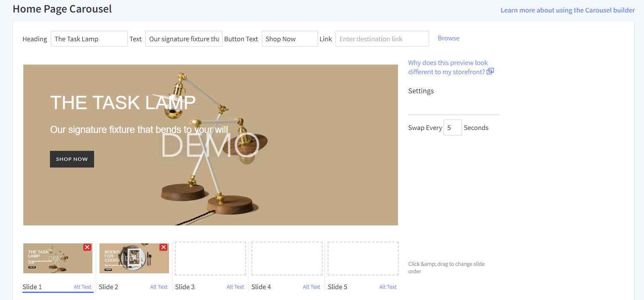Focus the slide Text input field
The height and width of the screenshot is (300, 644).
click(x=184, y=39)
